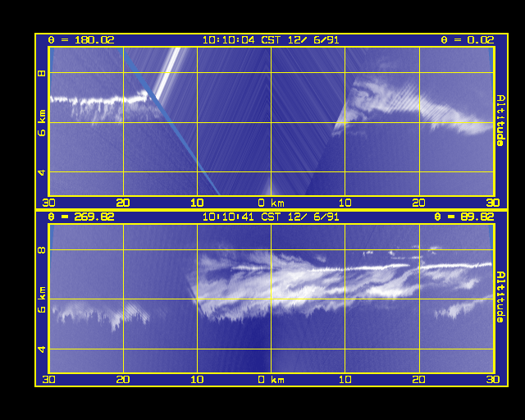This screenshot has width=525, height=420.
Task: Click lower plot's 10 tick left of 0 km
Action: (197, 380)
